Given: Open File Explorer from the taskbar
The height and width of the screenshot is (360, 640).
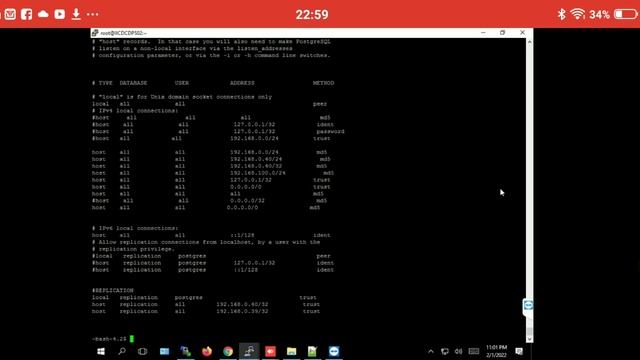Looking at the screenshot, I should pyautogui.click(x=291, y=351).
